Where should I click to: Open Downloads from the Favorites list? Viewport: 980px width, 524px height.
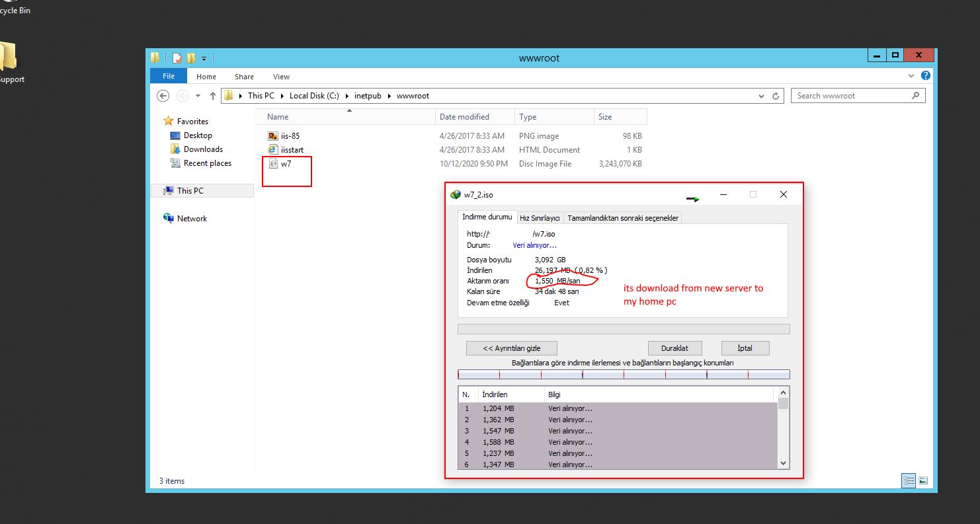[203, 149]
